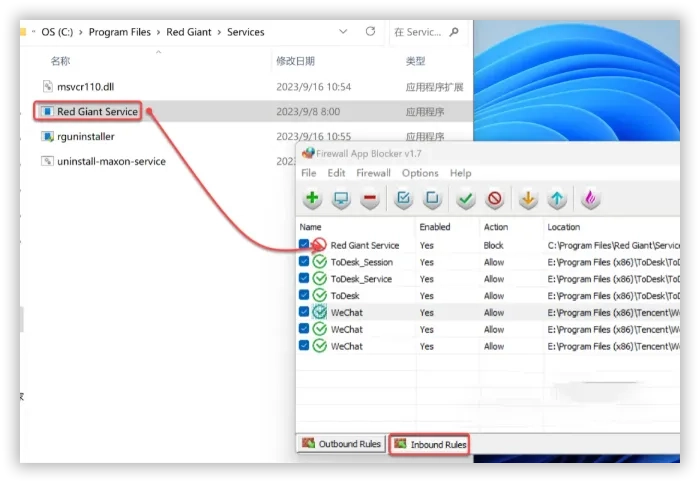700x483 pixels.
Task: Select the ToDesk_Session rule name
Action: click(x=362, y=262)
